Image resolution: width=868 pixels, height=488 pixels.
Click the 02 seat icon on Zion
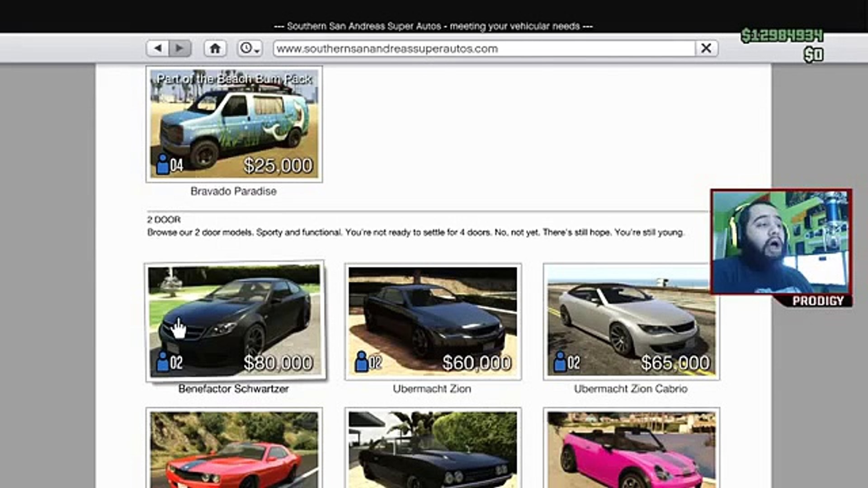tap(368, 362)
